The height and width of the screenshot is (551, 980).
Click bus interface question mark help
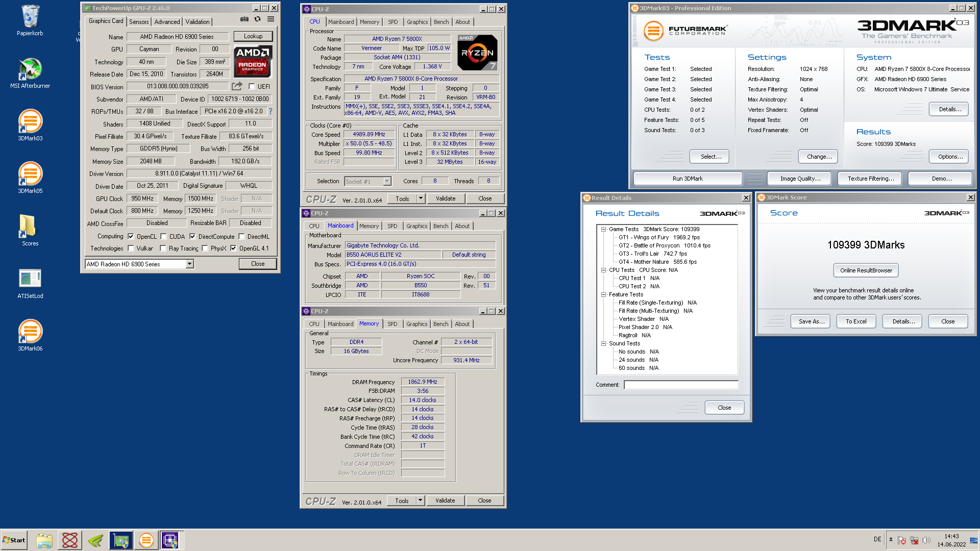click(x=271, y=111)
